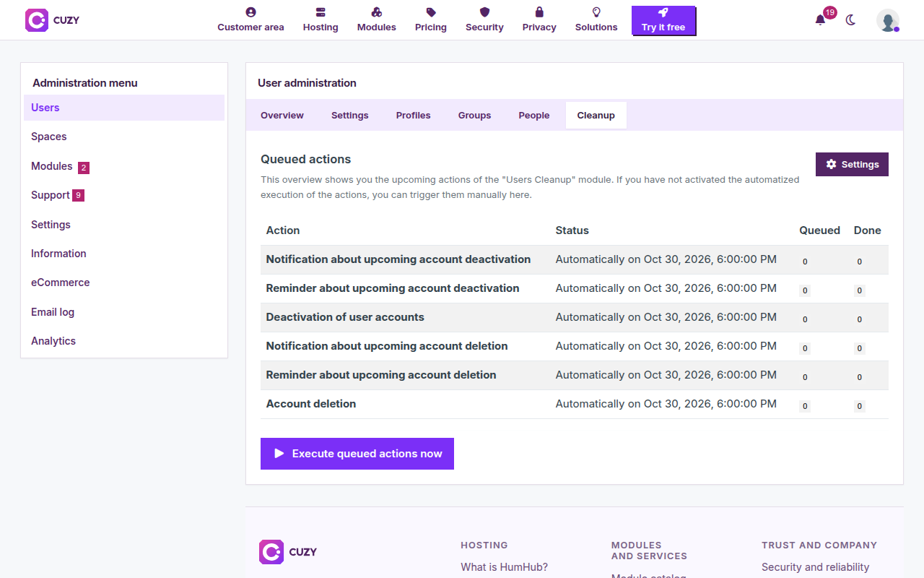The image size is (924, 578).
Task: Open Support admin item with badge 9
Action: click(x=124, y=195)
